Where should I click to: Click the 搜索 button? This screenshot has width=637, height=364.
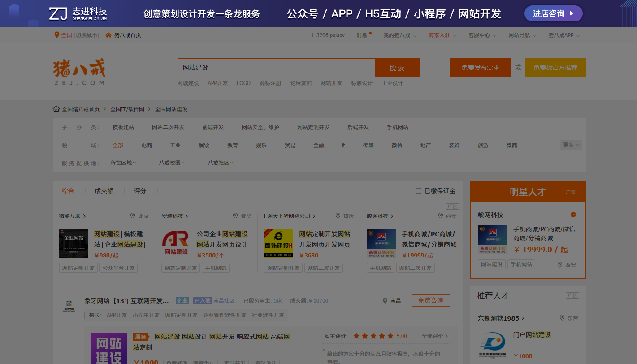pos(397,68)
